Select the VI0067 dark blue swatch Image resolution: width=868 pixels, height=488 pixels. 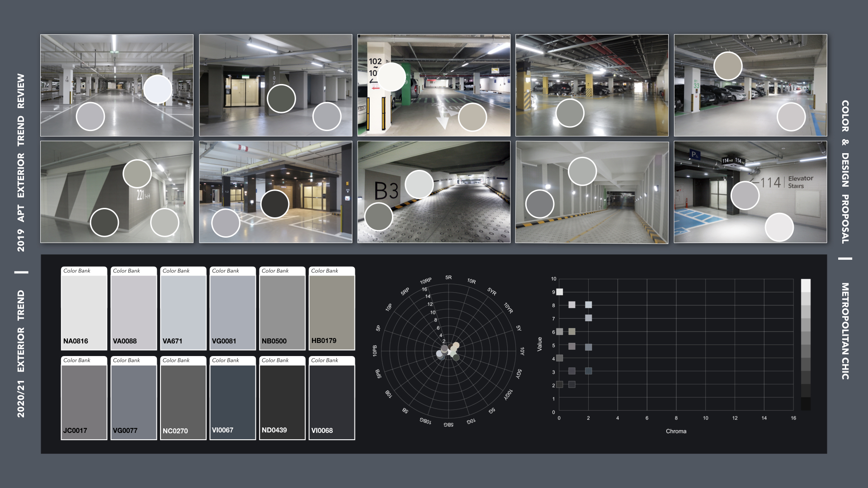click(233, 398)
